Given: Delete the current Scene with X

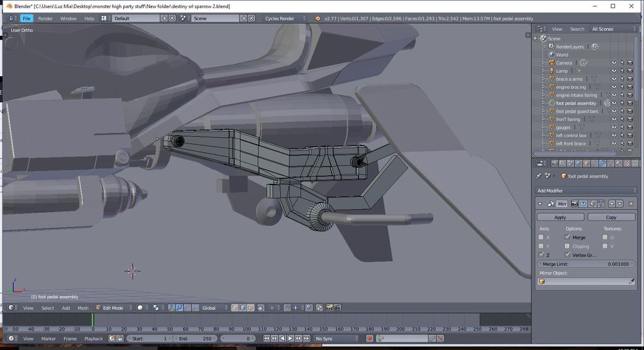Looking at the screenshot, I should point(252,18).
